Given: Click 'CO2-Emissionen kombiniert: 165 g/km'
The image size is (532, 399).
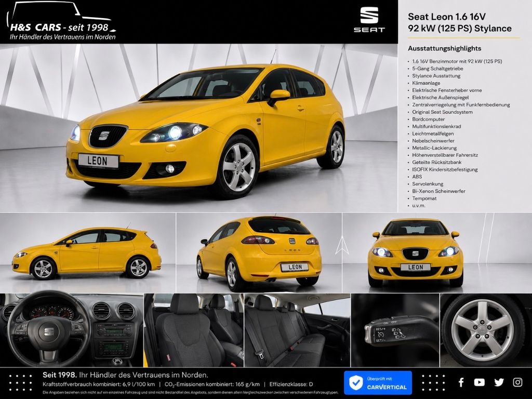Looking at the screenshot, I should [212, 384].
